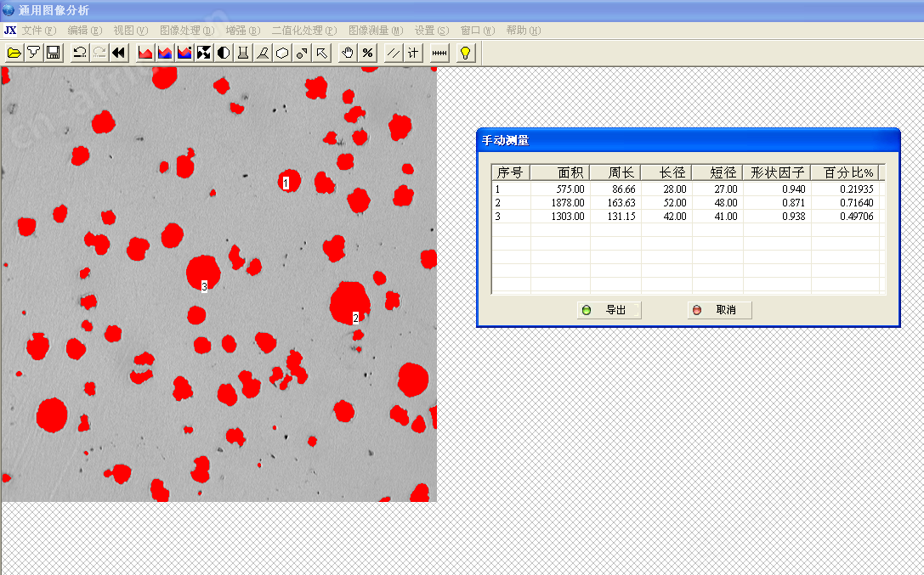Click perimeter value 163.63
The height and width of the screenshot is (575, 924).
point(621,202)
